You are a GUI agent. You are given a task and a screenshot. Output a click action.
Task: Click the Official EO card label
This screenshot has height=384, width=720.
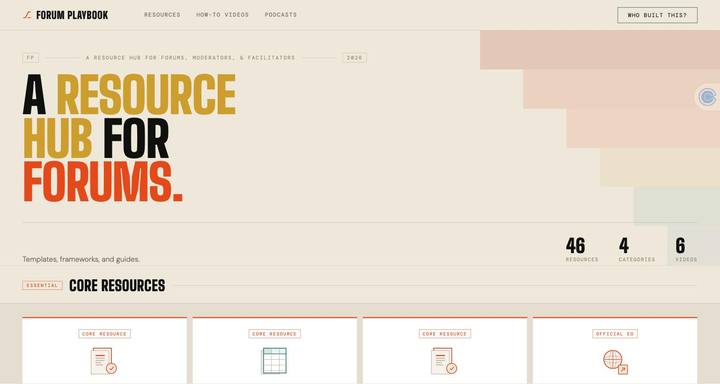click(615, 334)
